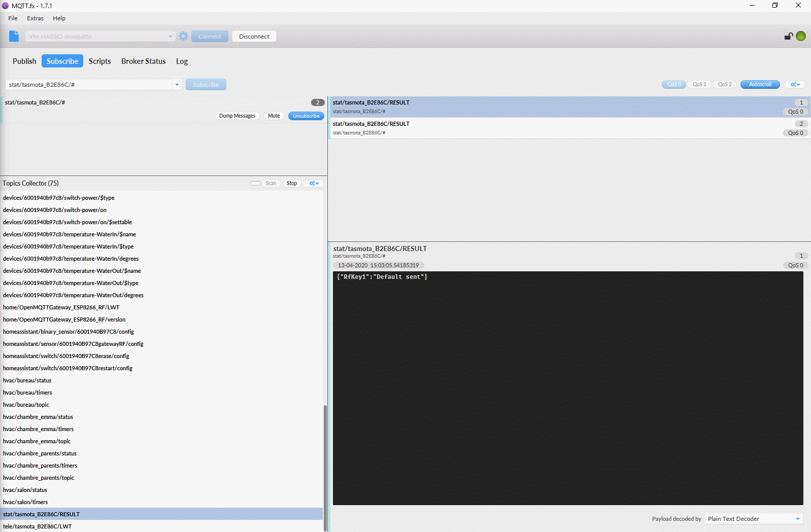Select QoS 2 option
811x532 pixels.
click(725, 85)
